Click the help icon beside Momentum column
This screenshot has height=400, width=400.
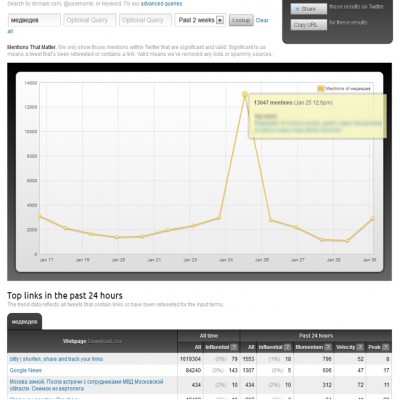tap(328, 347)
